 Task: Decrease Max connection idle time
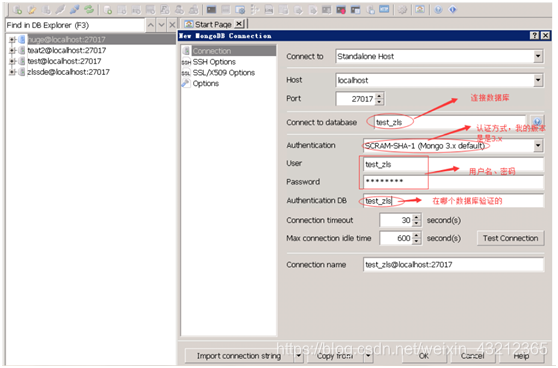[x=416, y=241]
